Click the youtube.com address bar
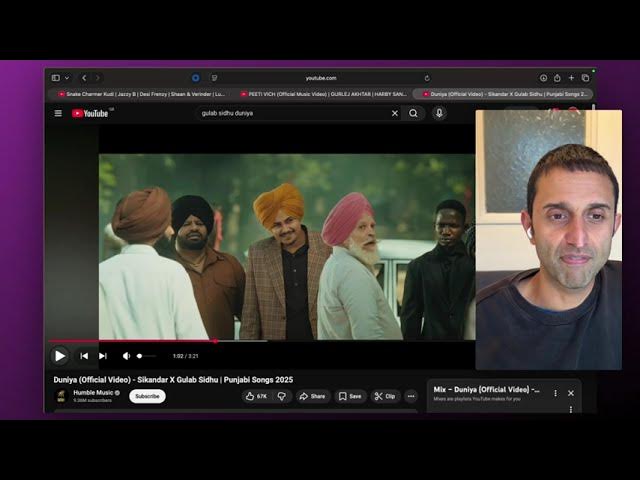This screenshot has height=480, width=640. [321, 78]
